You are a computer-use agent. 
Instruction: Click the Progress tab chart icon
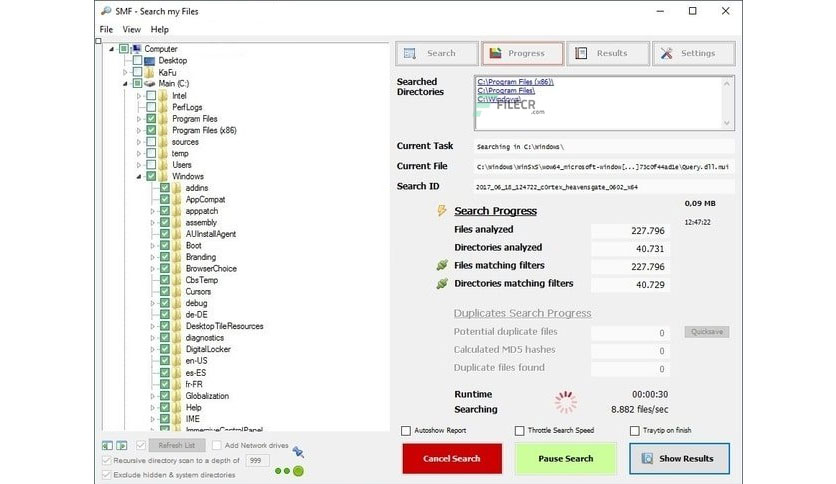click(x=495, y=53)
